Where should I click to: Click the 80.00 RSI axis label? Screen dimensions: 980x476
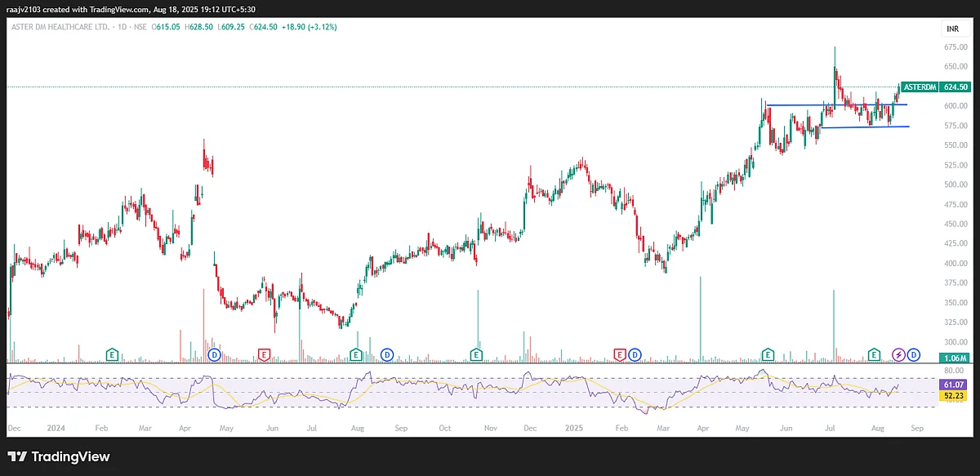pyautogui.click(x=955, y=371)
